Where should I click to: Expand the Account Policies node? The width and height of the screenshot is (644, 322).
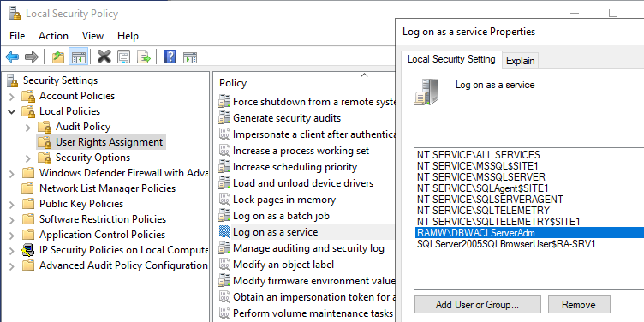[x=12, y=97]
